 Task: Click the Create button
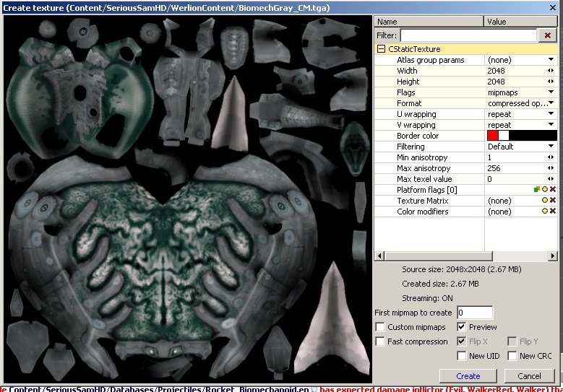tap(468, 376)
